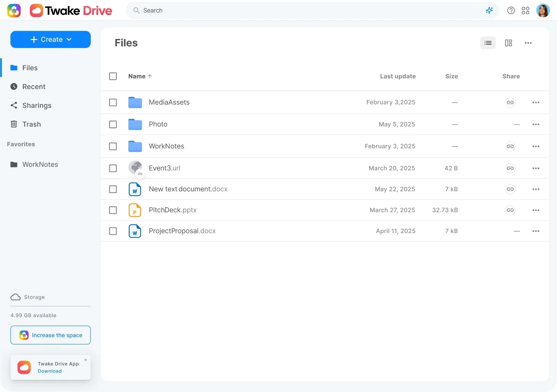Open the Trash section
557x392 pixels.
(31, 124)
